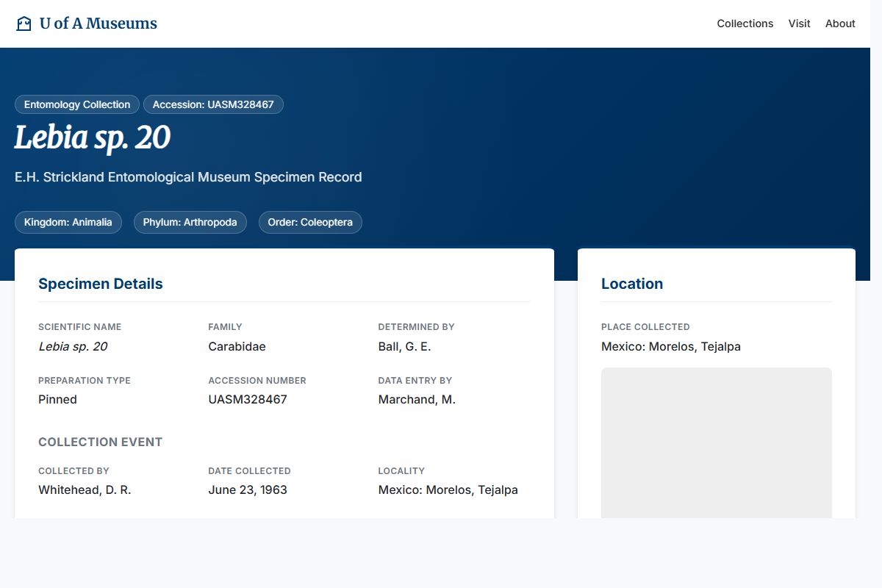Select the Kingdom: Animalia taxonomy pill

tap(68, 222)
